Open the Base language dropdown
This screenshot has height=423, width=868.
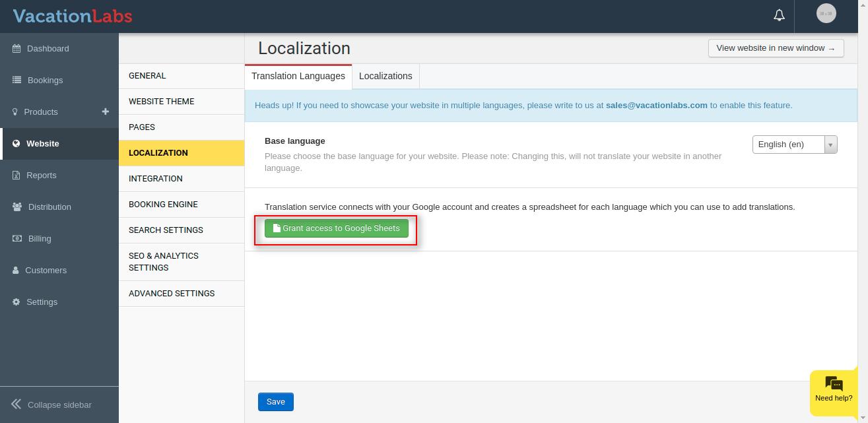pyautogui.click(x=794, y=145)
